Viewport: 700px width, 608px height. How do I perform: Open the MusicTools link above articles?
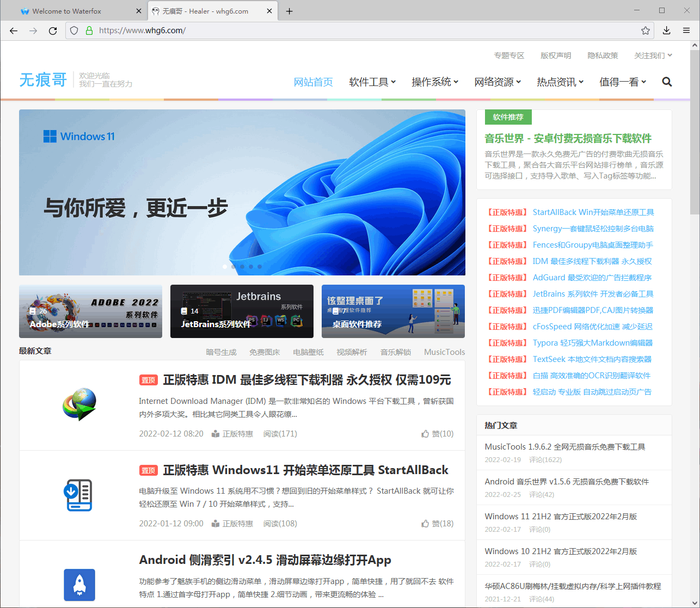tap(445, 352)
